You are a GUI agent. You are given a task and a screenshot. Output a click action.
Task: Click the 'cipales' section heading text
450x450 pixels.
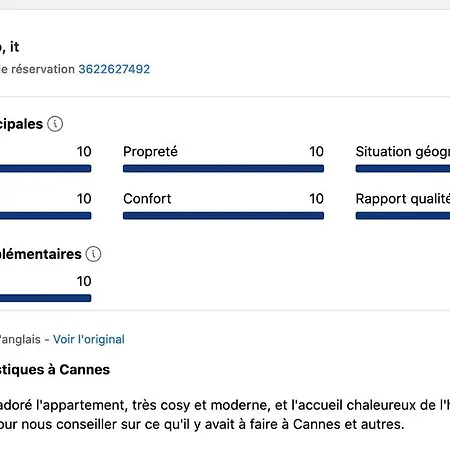[x=21, y=124]
